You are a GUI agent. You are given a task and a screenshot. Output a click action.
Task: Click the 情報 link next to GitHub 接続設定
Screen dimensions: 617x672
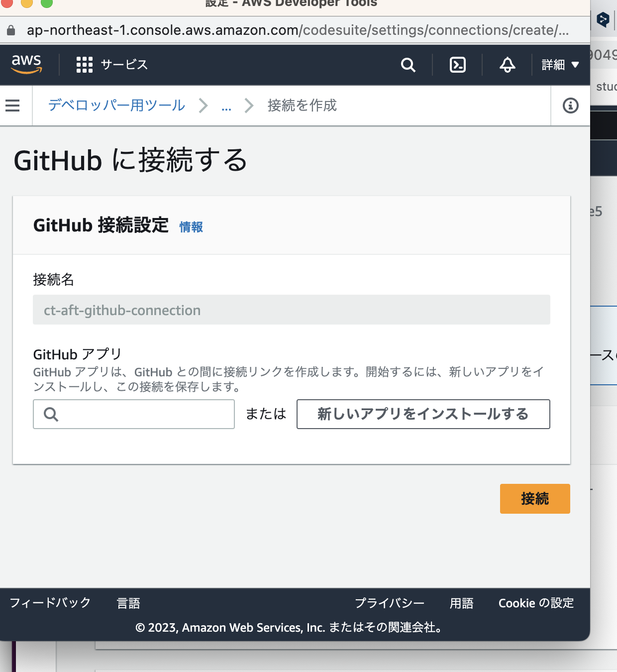[191, 227]
